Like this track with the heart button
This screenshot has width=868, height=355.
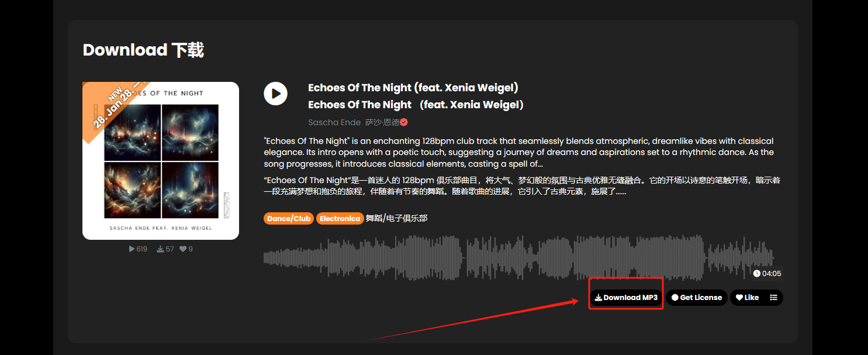[747, 298]
